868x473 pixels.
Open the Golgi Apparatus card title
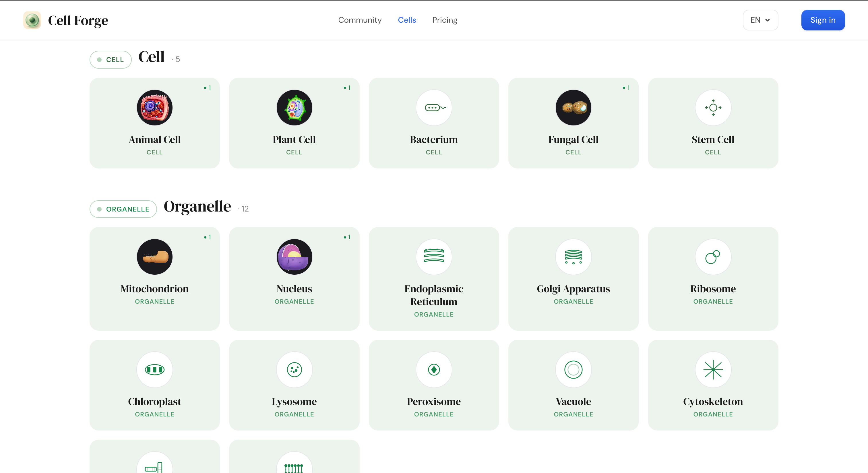573,289
